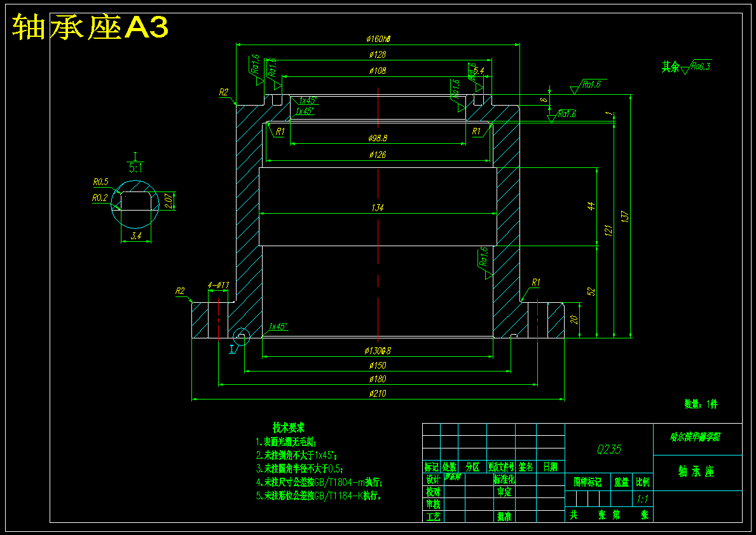The image size is (756, 535).
Task: Click the 批准 cell
Action: pyautogui.click(x=504, y=517)
